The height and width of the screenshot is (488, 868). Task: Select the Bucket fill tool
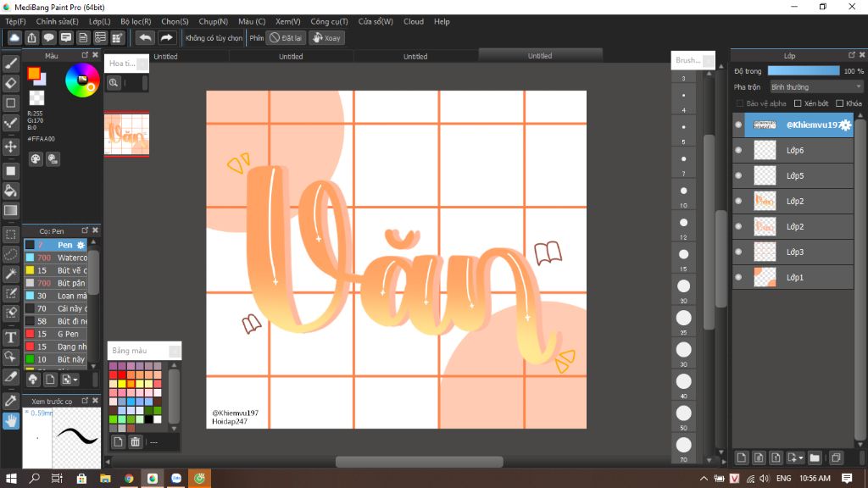[x=10, y=191]
